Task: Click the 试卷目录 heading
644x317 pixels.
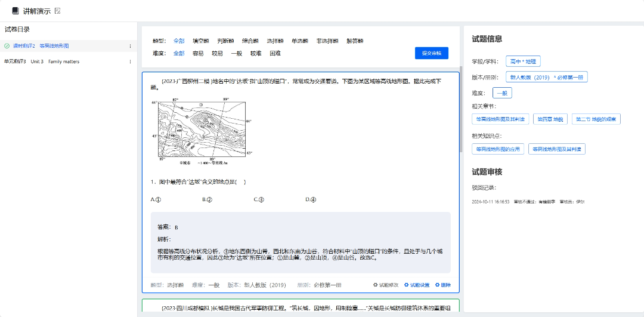Action: (17, 30)
